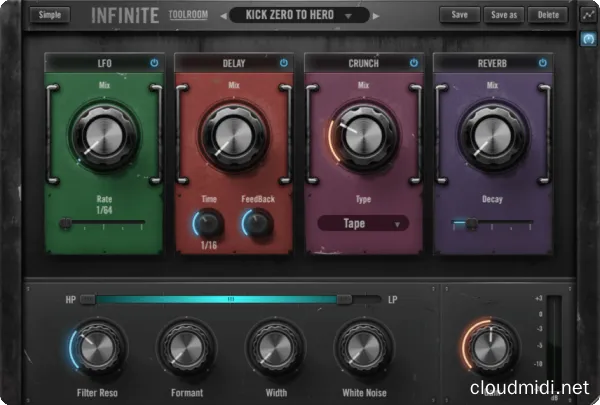The image size is (600, 405).
Task: Click the Delay Time knob
Action: pyautogui.click(x=209, y=224)
